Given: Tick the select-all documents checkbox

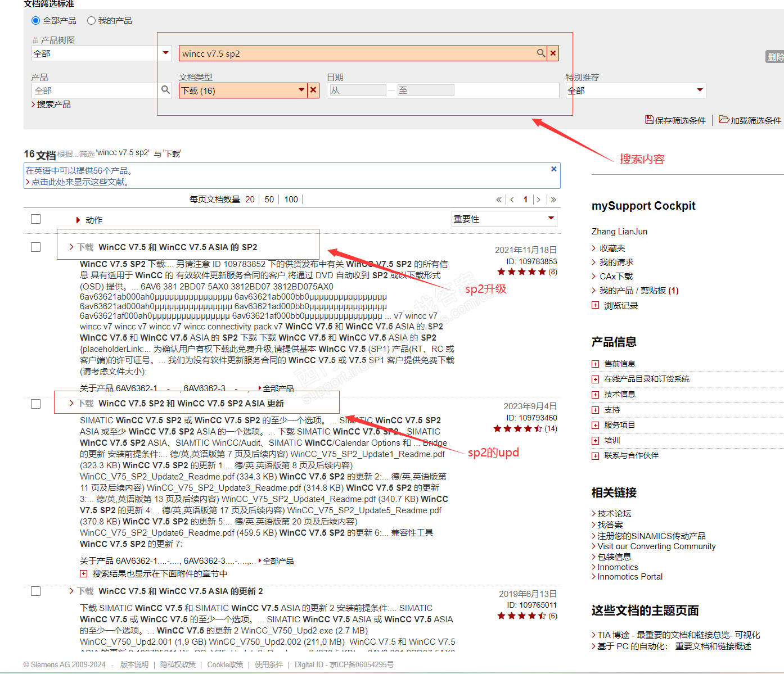Looking at the screenshot, I should (x=36, y=219).
